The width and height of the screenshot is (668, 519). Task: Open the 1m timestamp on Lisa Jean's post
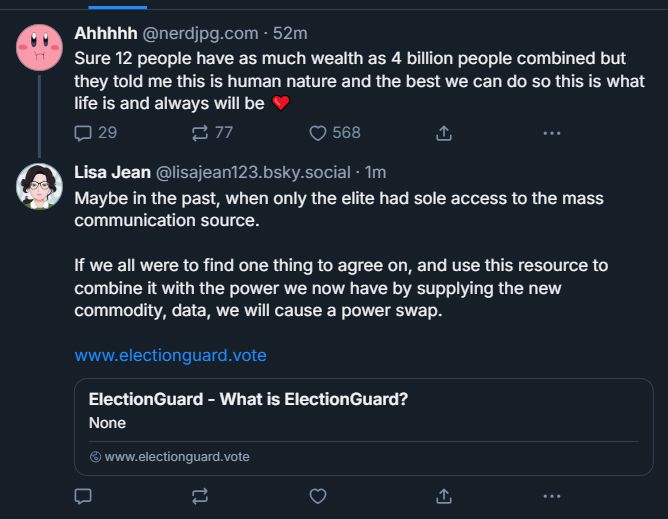[x=376, y=172]
